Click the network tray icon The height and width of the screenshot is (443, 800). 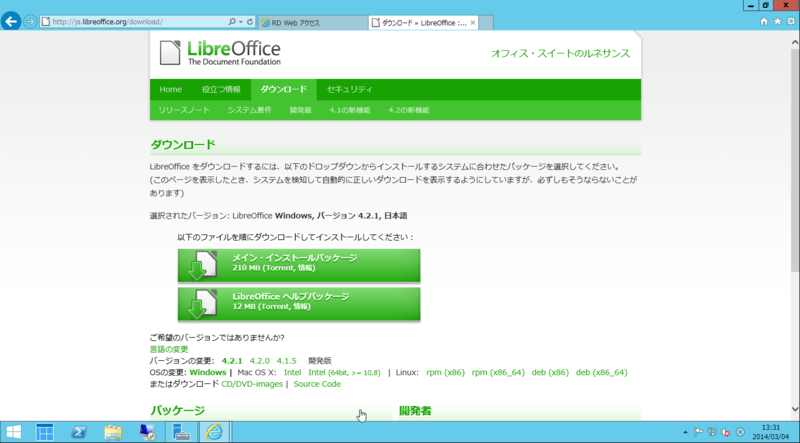tap(712, 432)
